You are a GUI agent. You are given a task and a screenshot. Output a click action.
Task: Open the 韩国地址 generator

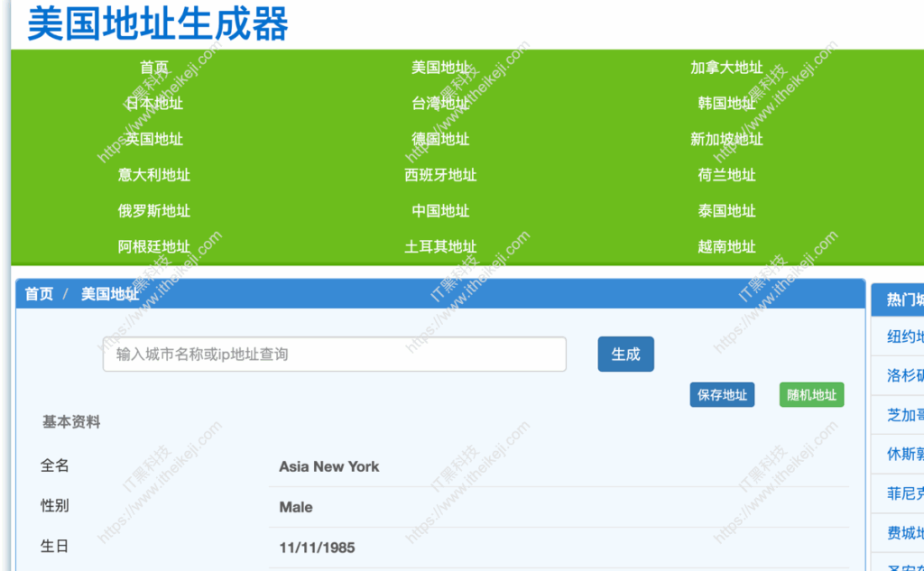(726, 103)
